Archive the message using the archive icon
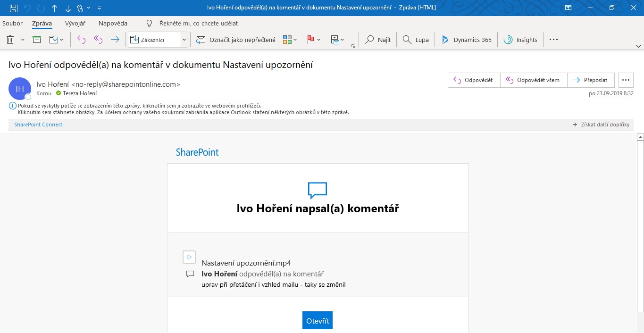The image size is (644, 333). [37, 40]
